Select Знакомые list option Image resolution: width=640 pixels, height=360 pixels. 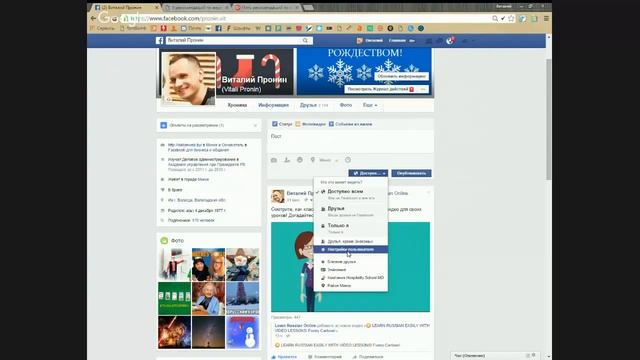(x=351, y=270)
